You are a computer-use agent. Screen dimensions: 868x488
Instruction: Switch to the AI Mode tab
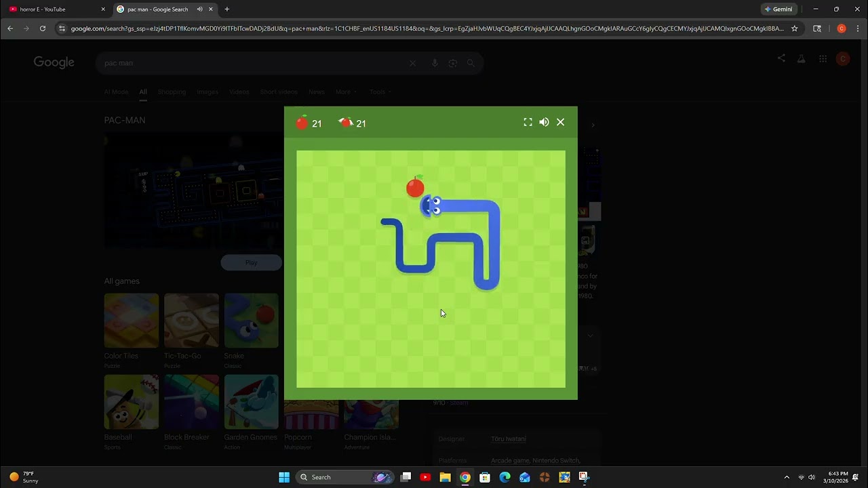point(116,91)
